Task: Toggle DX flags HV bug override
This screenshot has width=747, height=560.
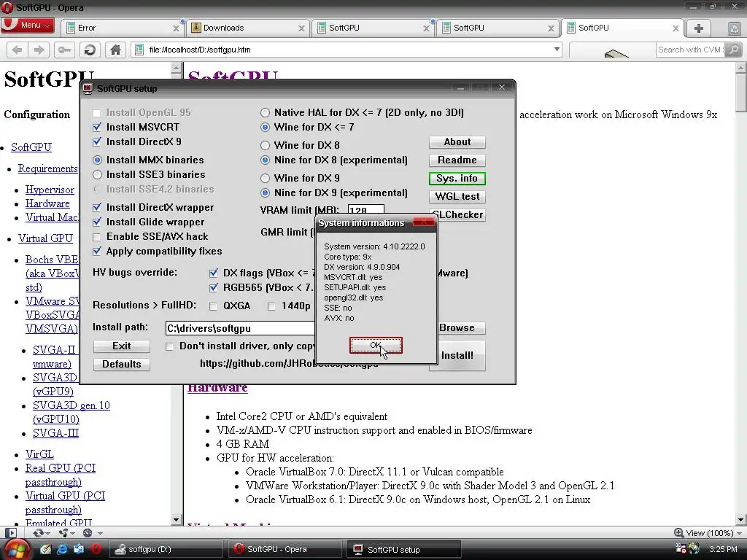Action: click(214, 273)
